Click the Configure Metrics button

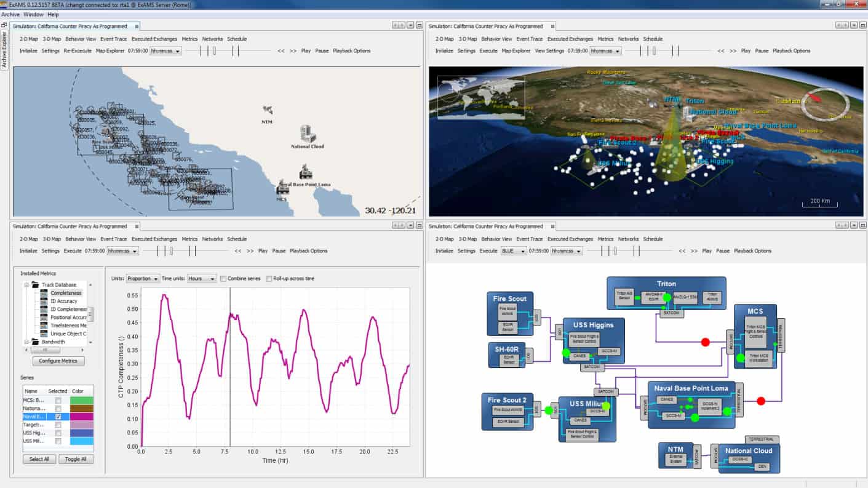tap(58, 361)
